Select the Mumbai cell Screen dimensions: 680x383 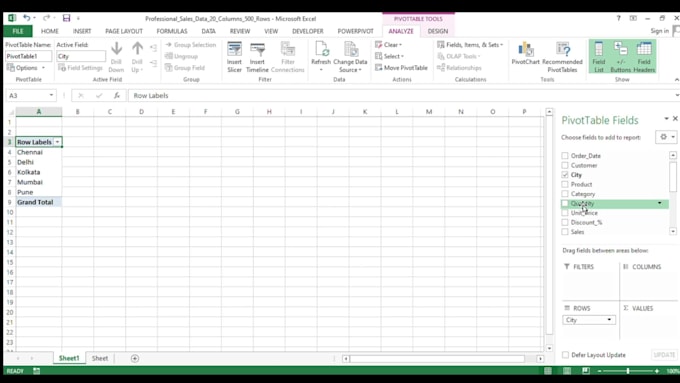39,182
